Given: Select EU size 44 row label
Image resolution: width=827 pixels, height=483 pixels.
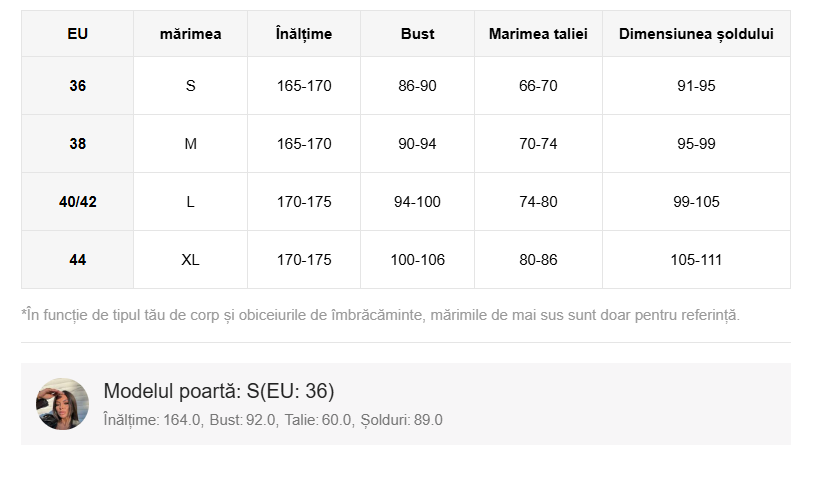Looking at the screenshot, I should point(78,259).
